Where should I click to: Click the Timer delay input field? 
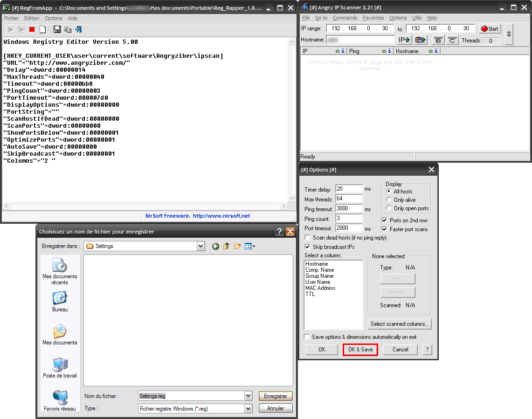click(349, 189)
